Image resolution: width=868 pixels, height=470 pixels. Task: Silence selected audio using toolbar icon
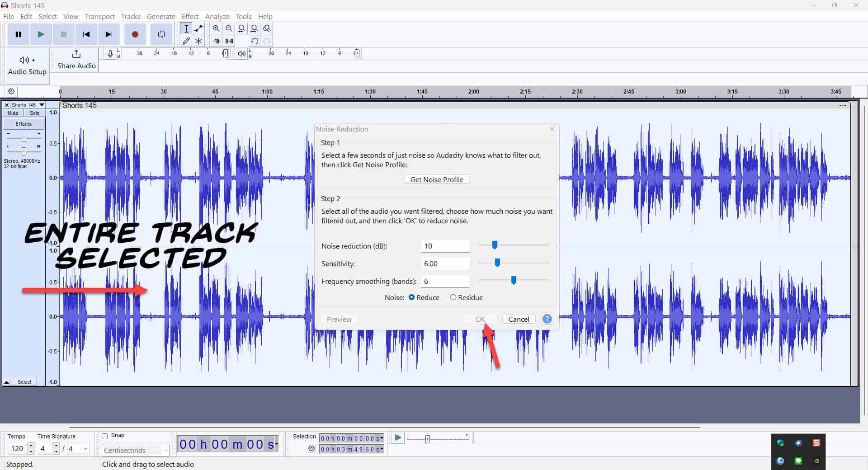[x=229, y=41]
